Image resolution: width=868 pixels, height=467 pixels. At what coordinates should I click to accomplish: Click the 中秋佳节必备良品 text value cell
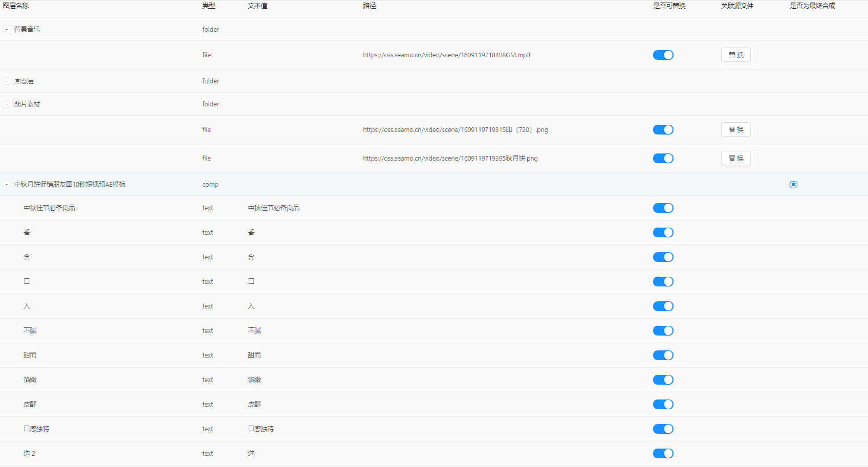[x=274, y=208]
